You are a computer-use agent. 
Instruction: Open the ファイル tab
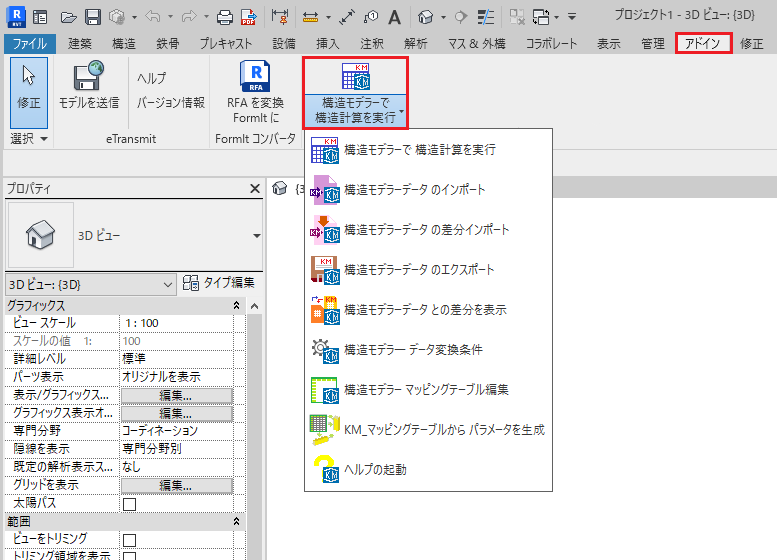coord(30,43)
